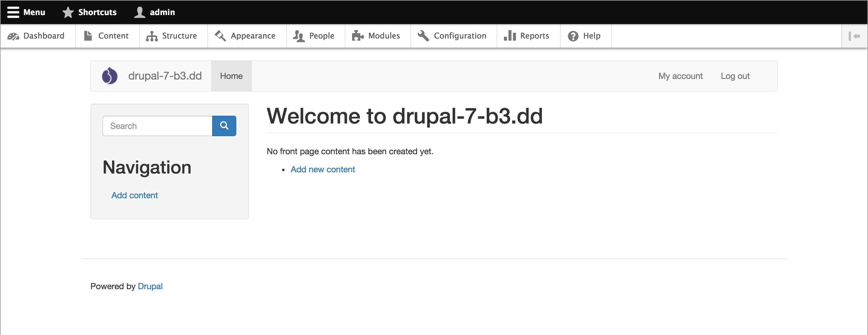Select the Home navigation tab
The width and height of the screenshot is (868, 335).
point(231,76)
